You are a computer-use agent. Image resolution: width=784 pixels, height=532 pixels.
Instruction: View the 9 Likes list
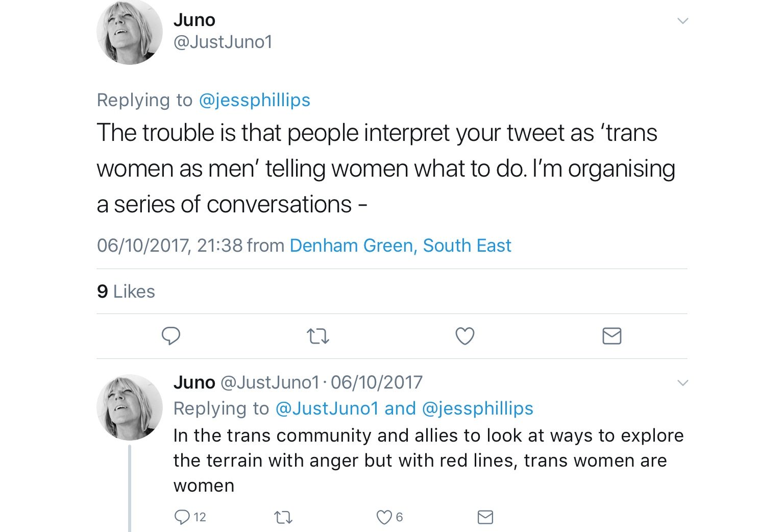pos(126,292)
